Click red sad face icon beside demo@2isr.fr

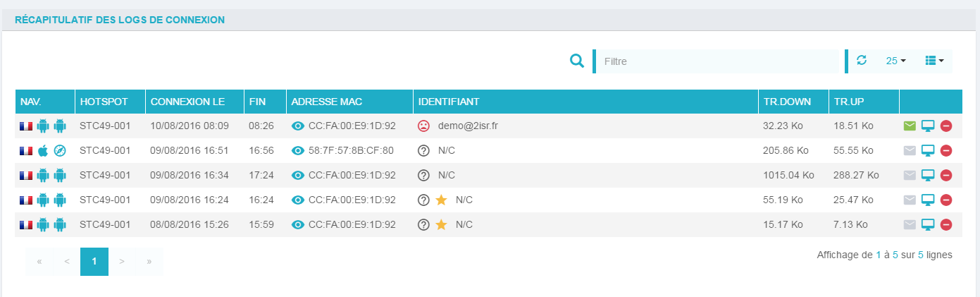point(423,126)
